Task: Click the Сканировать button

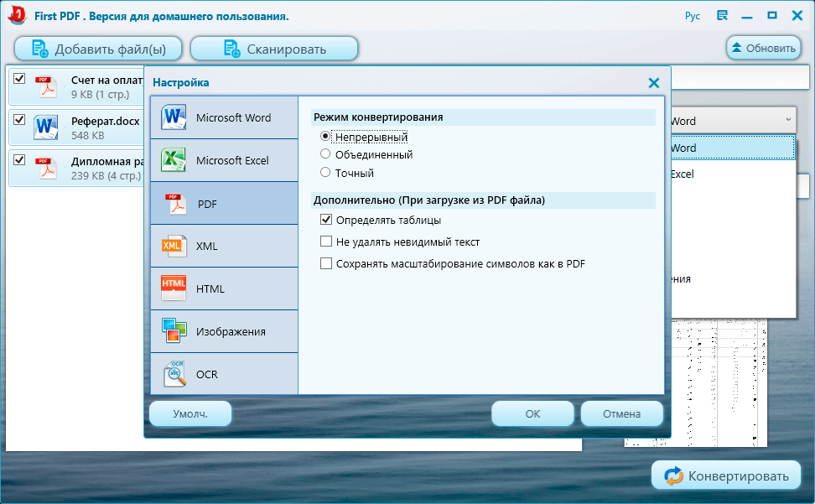Action: coord(274,49)
